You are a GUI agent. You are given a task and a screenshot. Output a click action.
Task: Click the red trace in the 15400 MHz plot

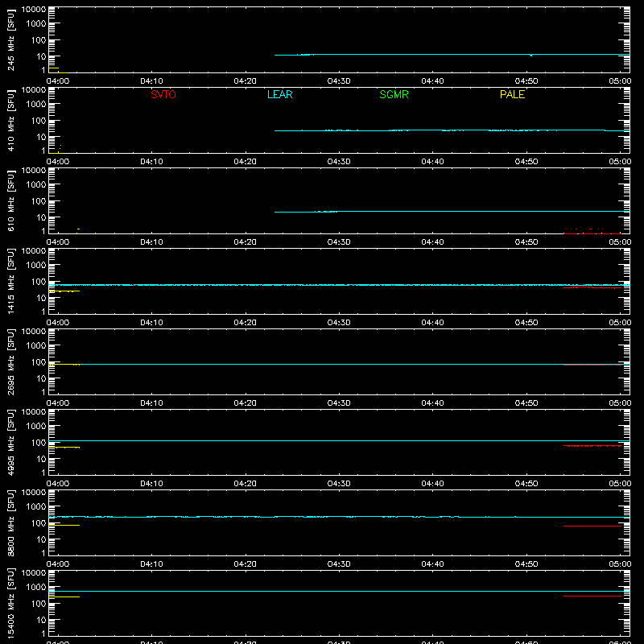pos(592,596)
